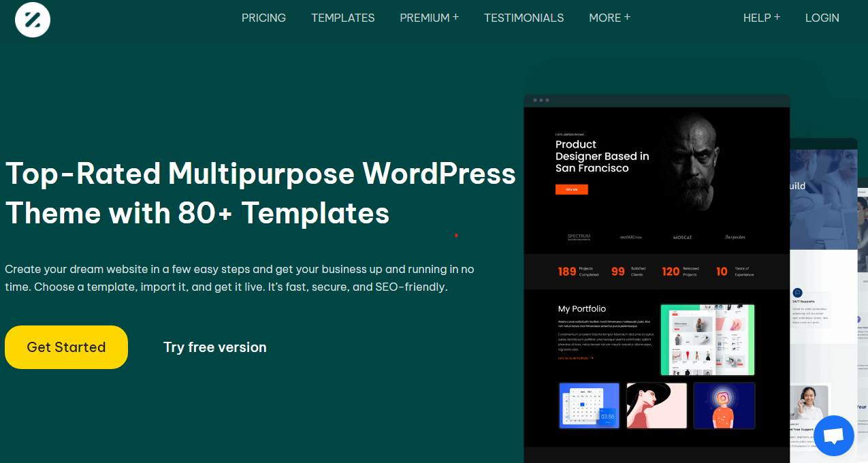Go to TEMPLATES in the navigation
The image size is (868, 463).
(342, 18)
